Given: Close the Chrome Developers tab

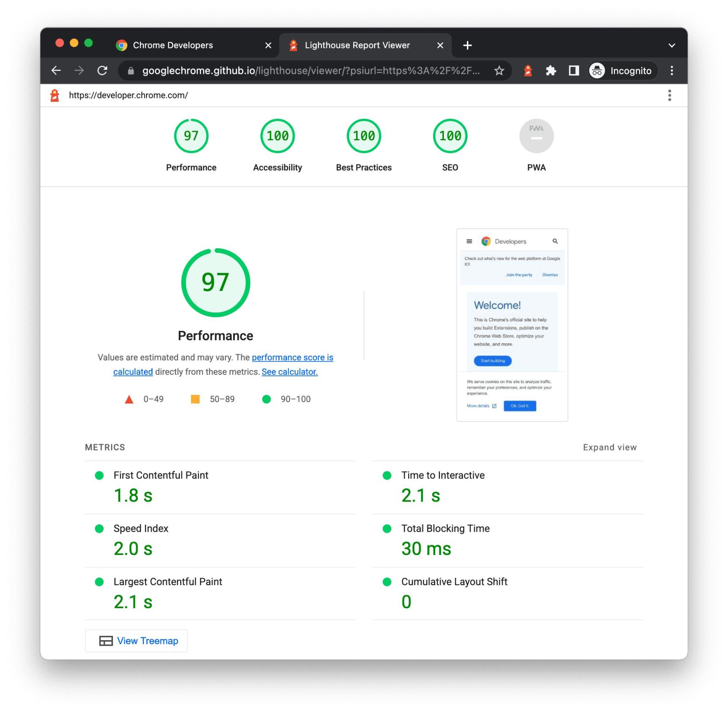Looking at the screenshot, I should [x=268, y=45].
